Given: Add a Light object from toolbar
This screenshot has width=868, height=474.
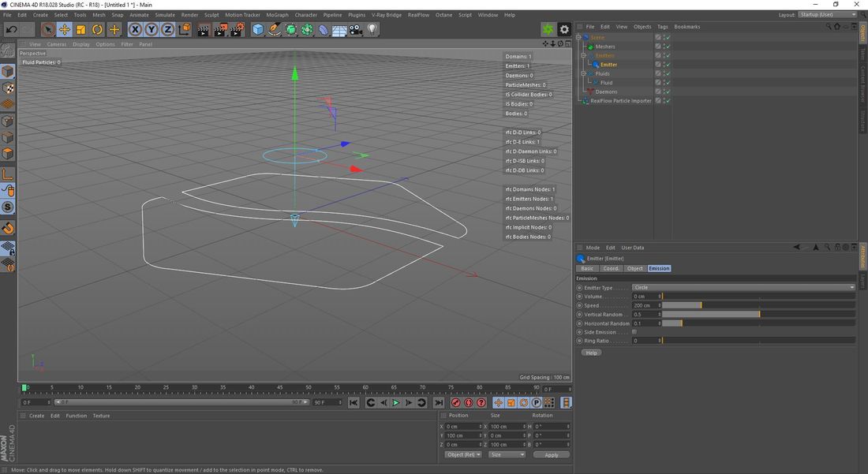Looking at the screenshot, I should [372, 29].
